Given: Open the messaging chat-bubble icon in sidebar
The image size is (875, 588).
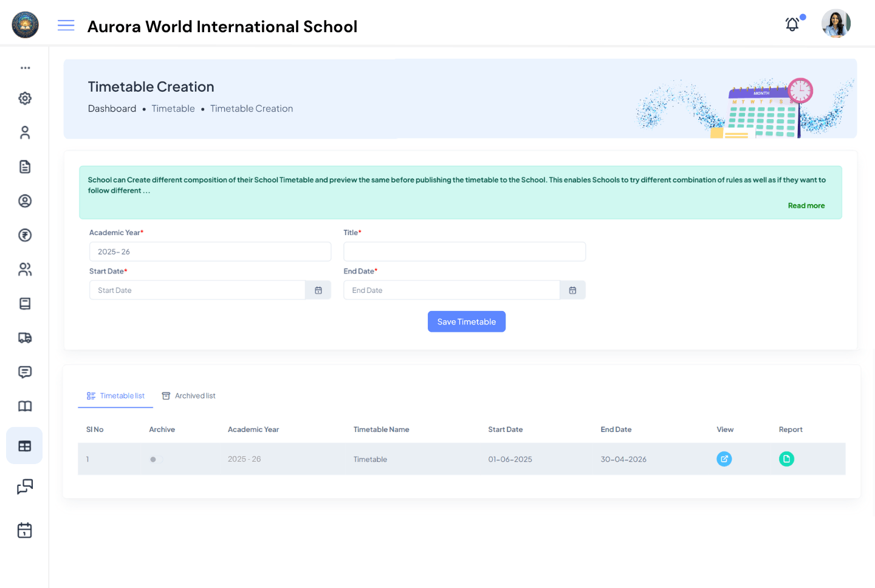Looking at the screenshot, I should click(24, 372).
